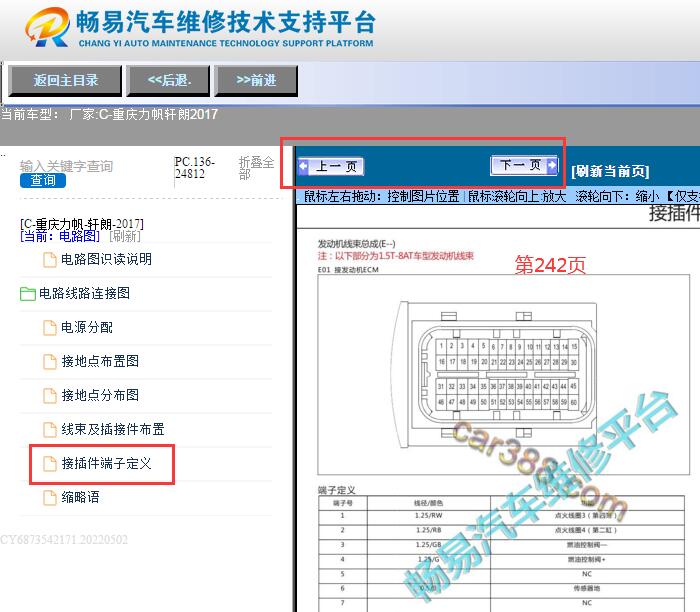Viewport: 700px width, 612px height.
Task: Go to the previous page with 上一页
Action: pos(331,167)
